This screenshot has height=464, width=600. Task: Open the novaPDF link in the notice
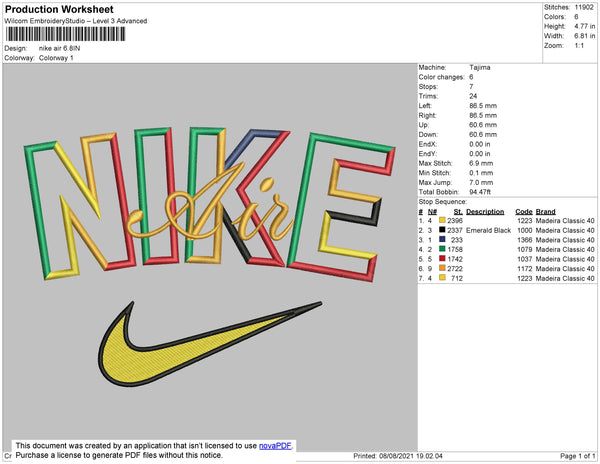click(x=275, y=446)
